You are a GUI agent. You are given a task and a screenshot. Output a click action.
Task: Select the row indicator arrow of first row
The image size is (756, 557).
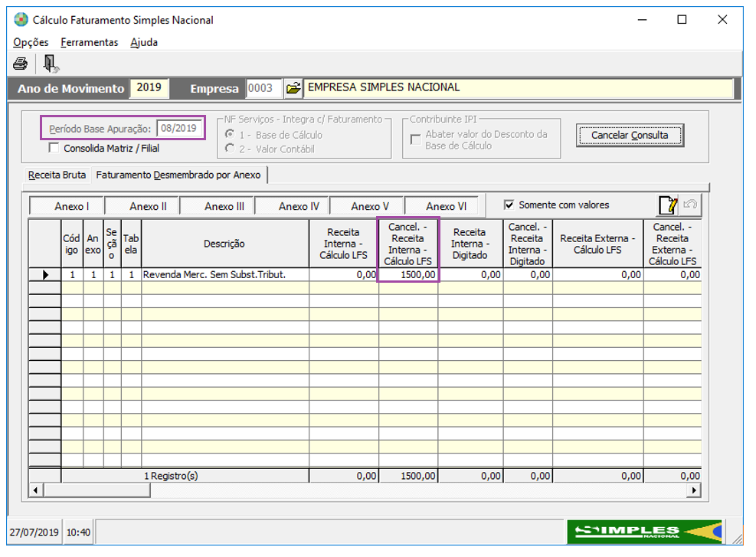pyautogui.click(x=45, y=275)
